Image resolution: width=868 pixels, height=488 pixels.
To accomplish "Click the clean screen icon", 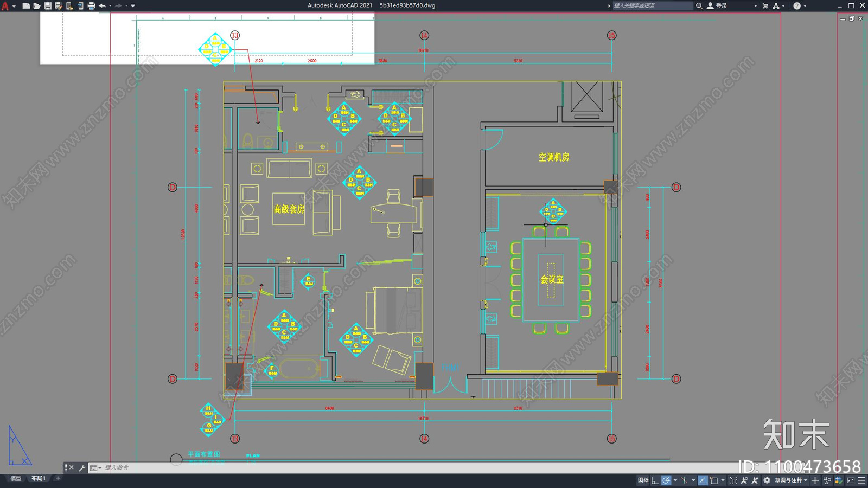I will [851, 480].
